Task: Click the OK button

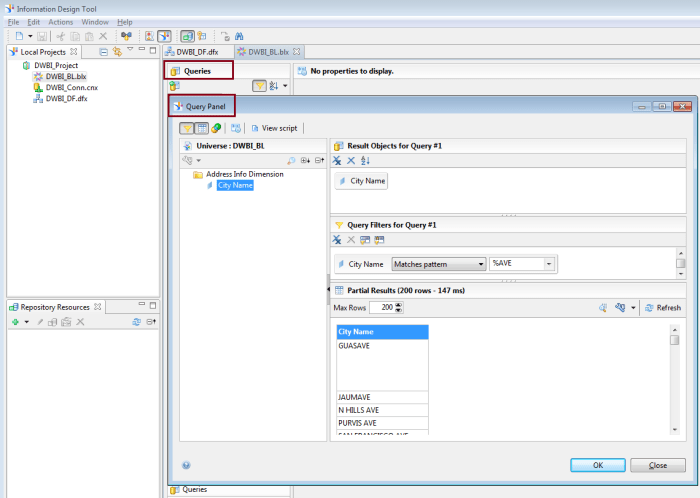Action: 598,465
